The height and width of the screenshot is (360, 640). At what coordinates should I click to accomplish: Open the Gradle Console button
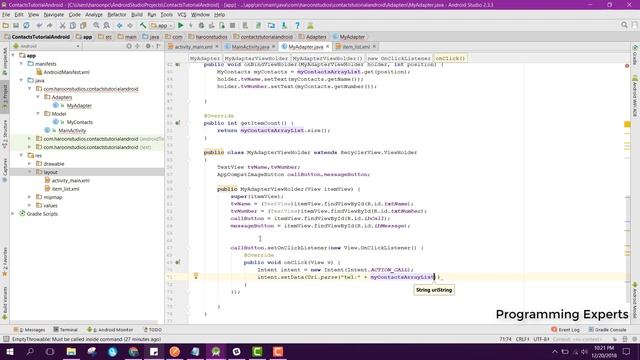click(x=607, y=329)
